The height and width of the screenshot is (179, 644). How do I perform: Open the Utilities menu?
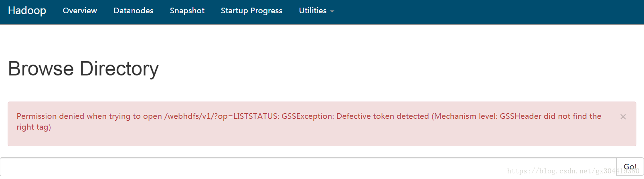point(316,11)
